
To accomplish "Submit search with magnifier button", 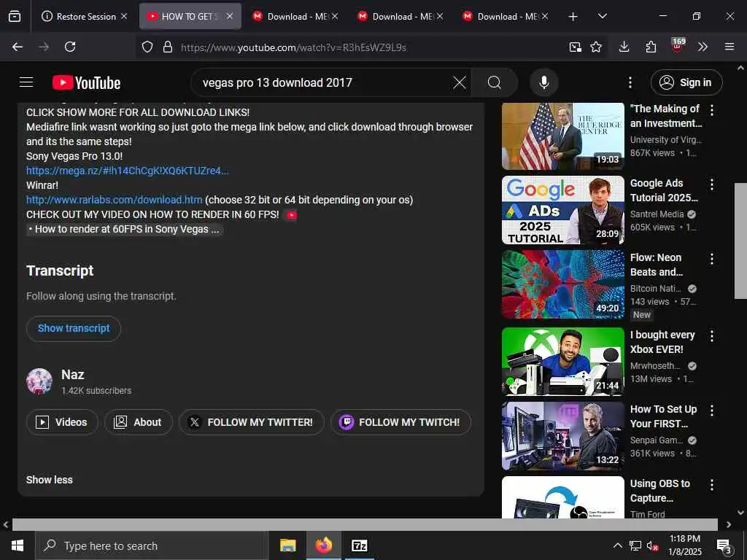I will [x=495, y=82].
